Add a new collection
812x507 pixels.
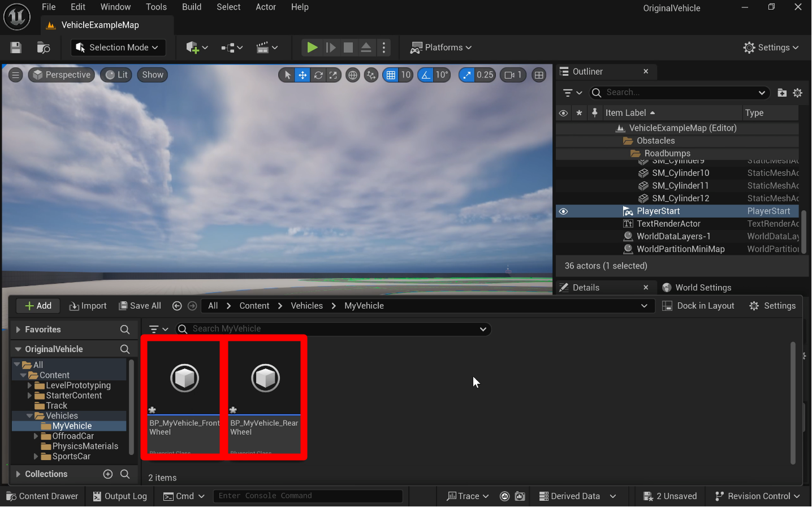(108, 474)
